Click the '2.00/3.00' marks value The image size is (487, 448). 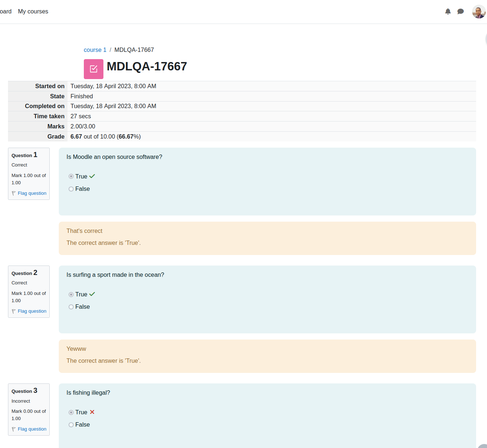(x=83, y=127)
